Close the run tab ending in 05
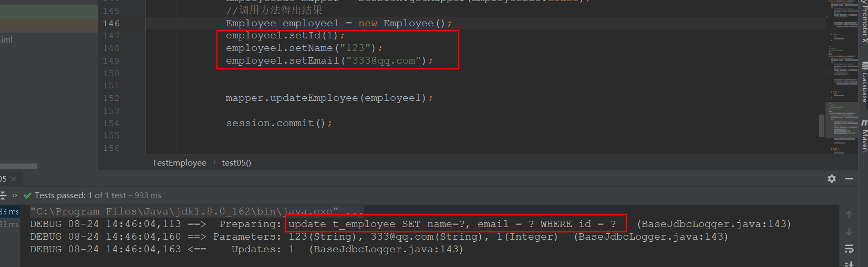The width and height of the screenshot is (868, 267). [x=14, y=179]
